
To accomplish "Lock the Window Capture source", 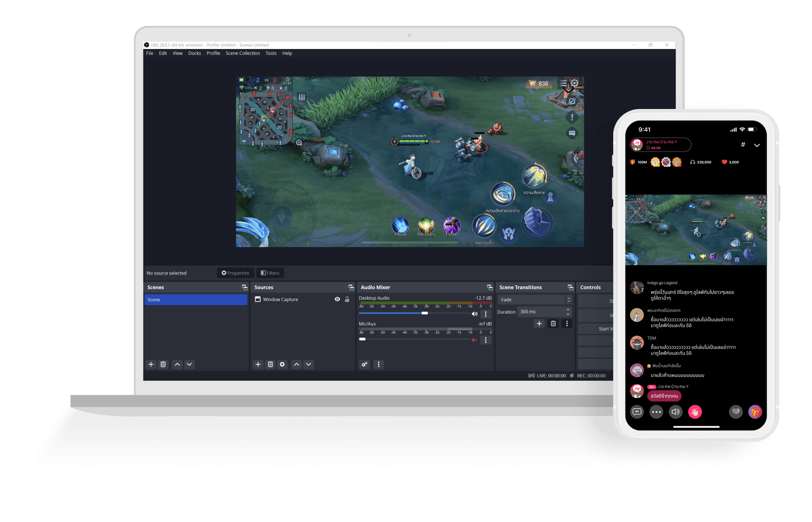I will [347, 299].
